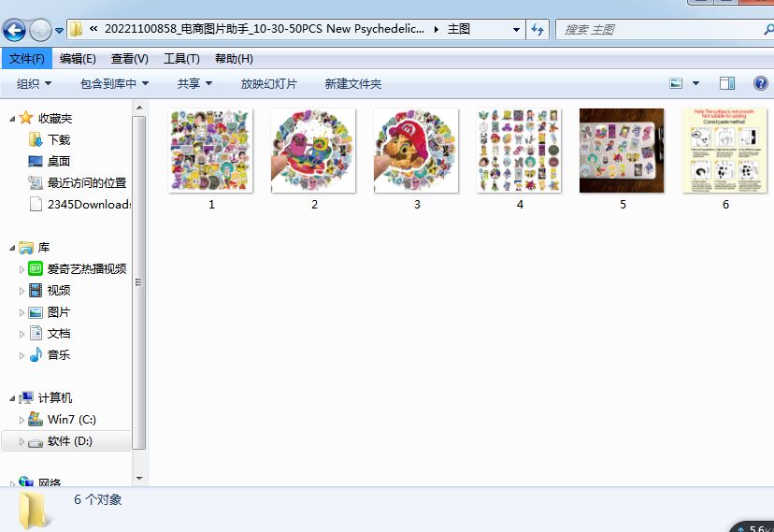Click the folder icon in address bar

76,29
